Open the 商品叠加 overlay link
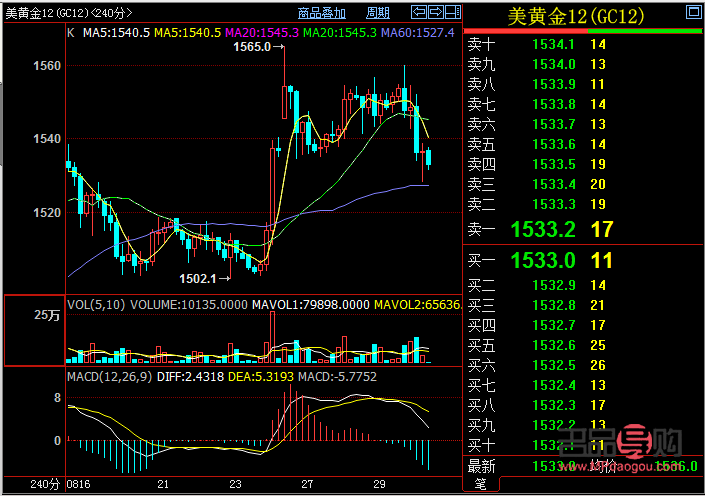Screen dimensions: 705x496 [322, 13]
